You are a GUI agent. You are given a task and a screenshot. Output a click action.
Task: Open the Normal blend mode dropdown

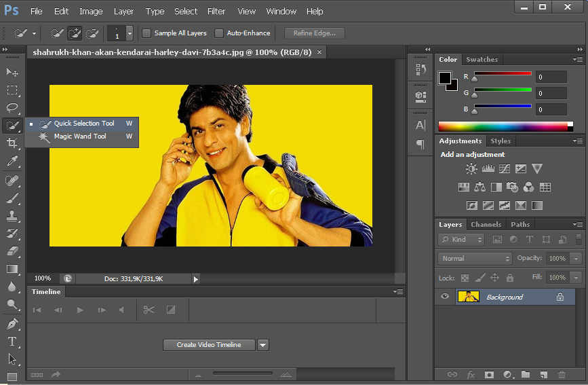tap(475, 259)
